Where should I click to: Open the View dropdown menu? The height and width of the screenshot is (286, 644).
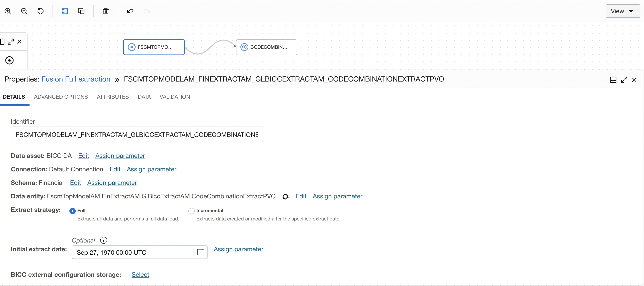(x=623, y=11)
